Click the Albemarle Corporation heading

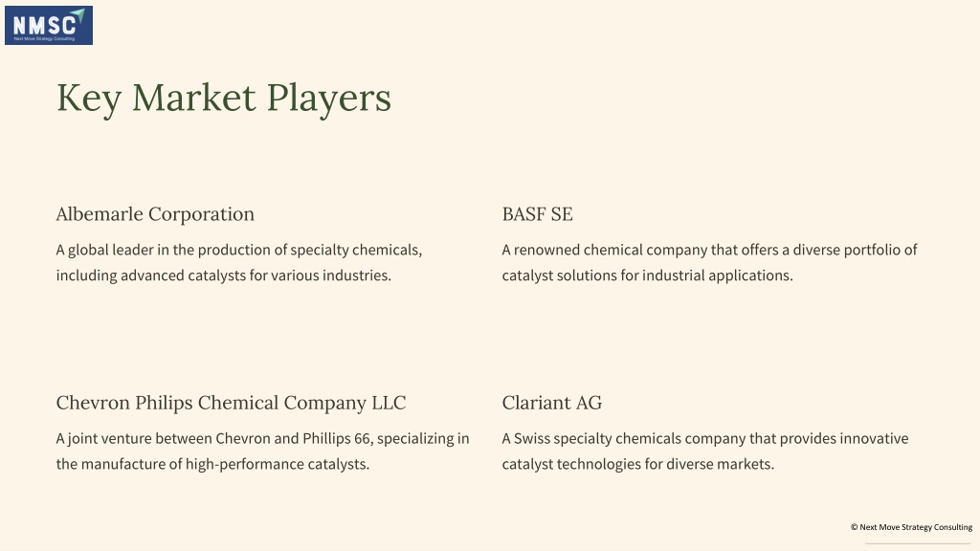coord(155,214)
